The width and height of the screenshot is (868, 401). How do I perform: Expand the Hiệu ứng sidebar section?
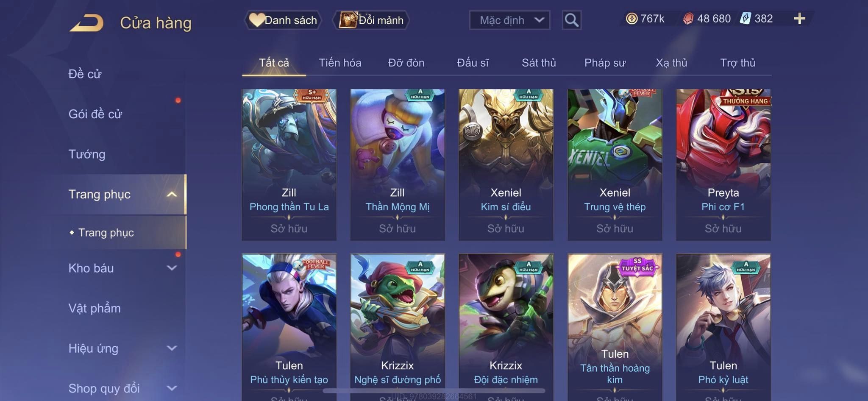pos(172,348)
